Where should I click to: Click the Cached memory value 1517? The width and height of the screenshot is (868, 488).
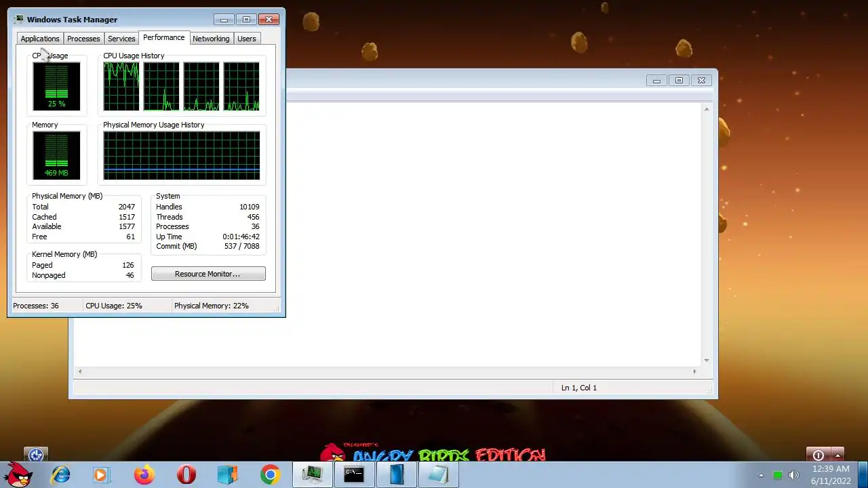click(x=127, y=217)
